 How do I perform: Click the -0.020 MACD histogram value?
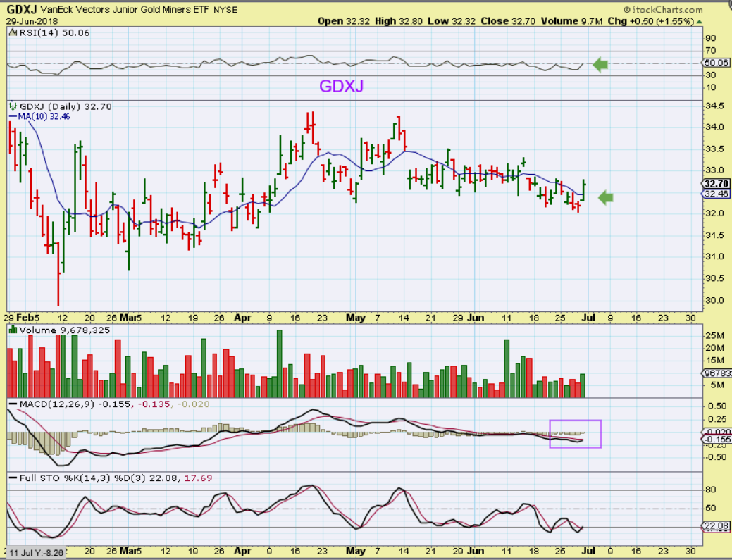coord(193,404)
